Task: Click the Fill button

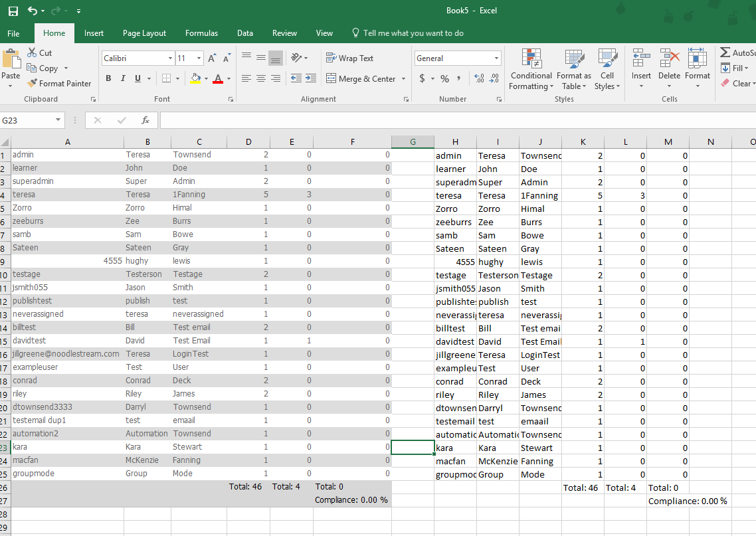Action: pyautogui.click(x=735, y=68)
